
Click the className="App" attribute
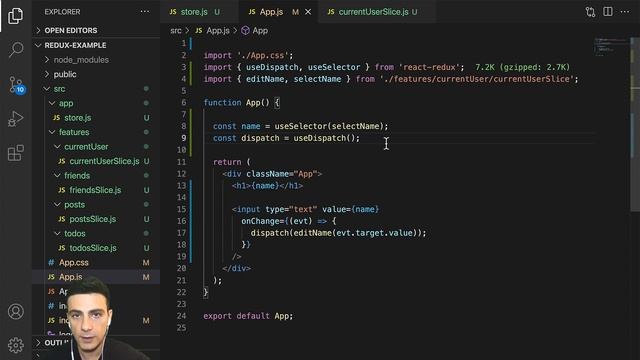point(282,174)
